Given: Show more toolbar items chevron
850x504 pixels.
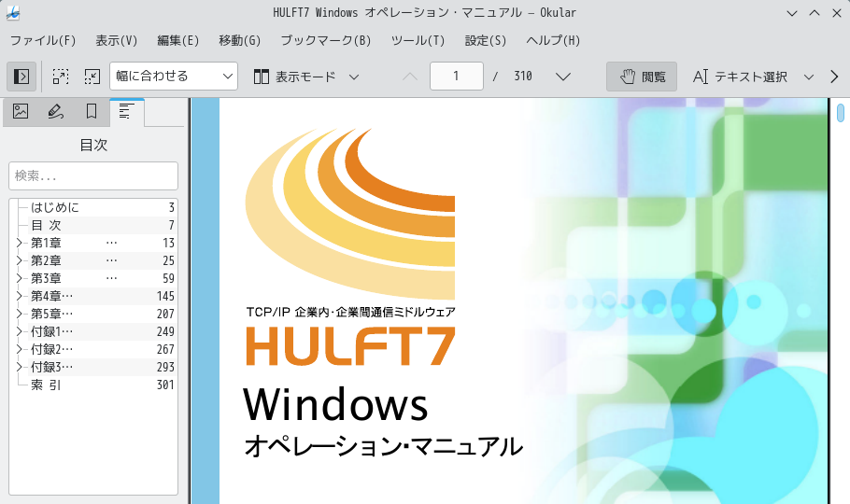Looking at the screenshot, I should 834,77.
